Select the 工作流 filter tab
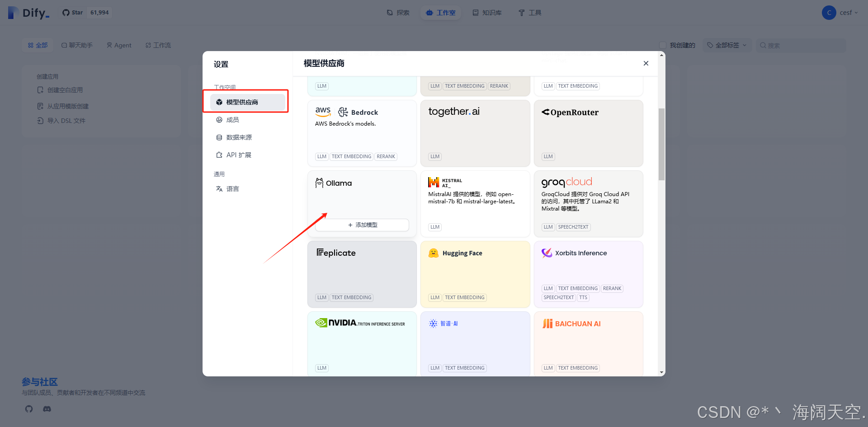 pos(158,45)
